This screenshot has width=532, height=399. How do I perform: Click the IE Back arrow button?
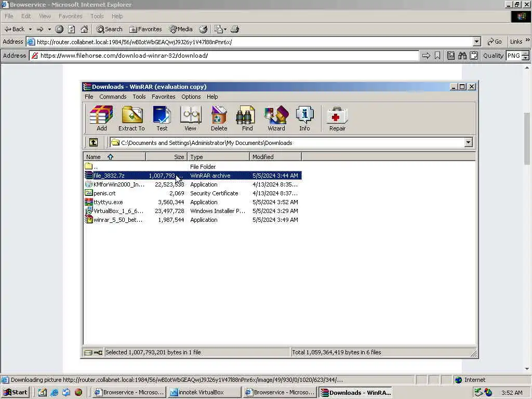(15, 29)
